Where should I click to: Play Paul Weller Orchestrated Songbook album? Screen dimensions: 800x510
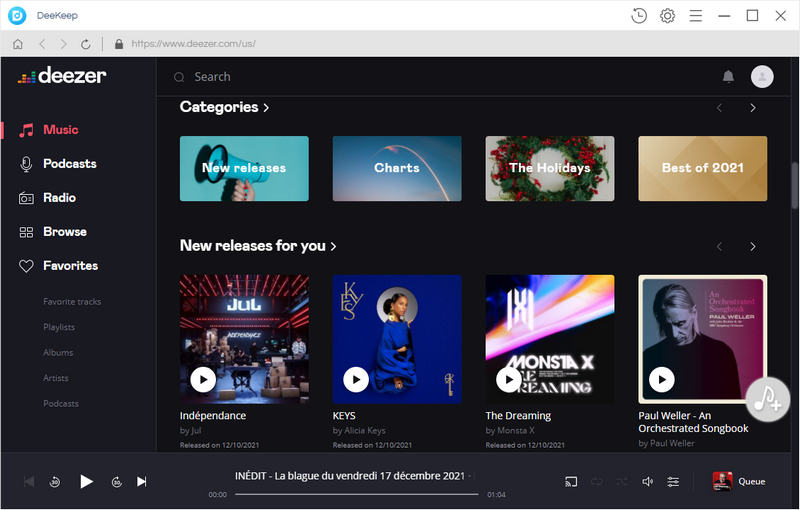[x=662, y=379]
